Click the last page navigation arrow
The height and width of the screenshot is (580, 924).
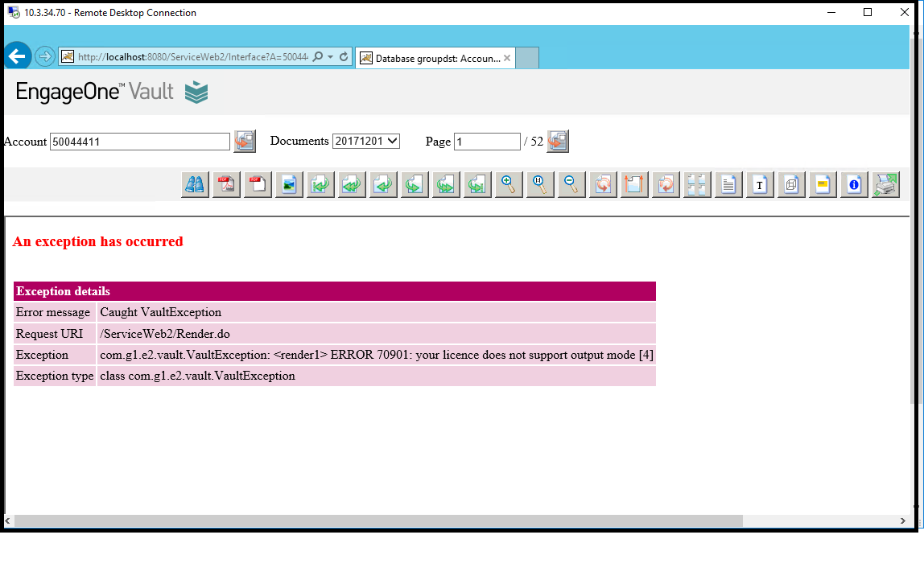click(x=477, y=184)
